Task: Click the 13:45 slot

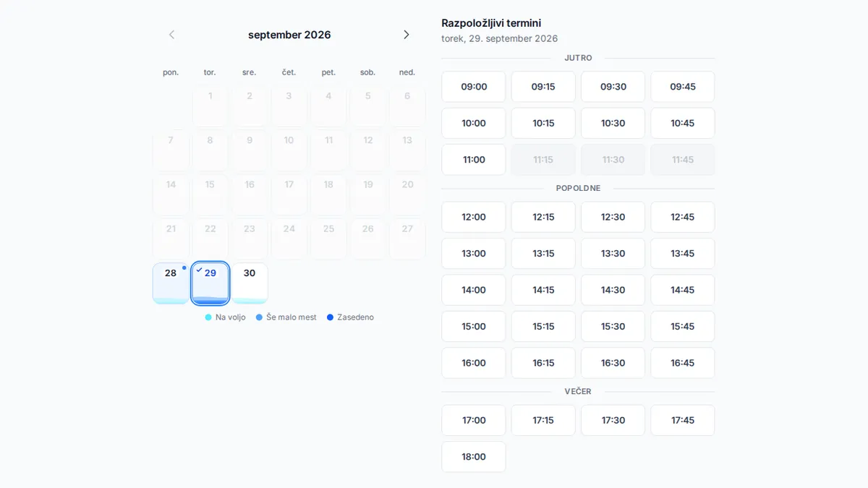Action: 683,254
